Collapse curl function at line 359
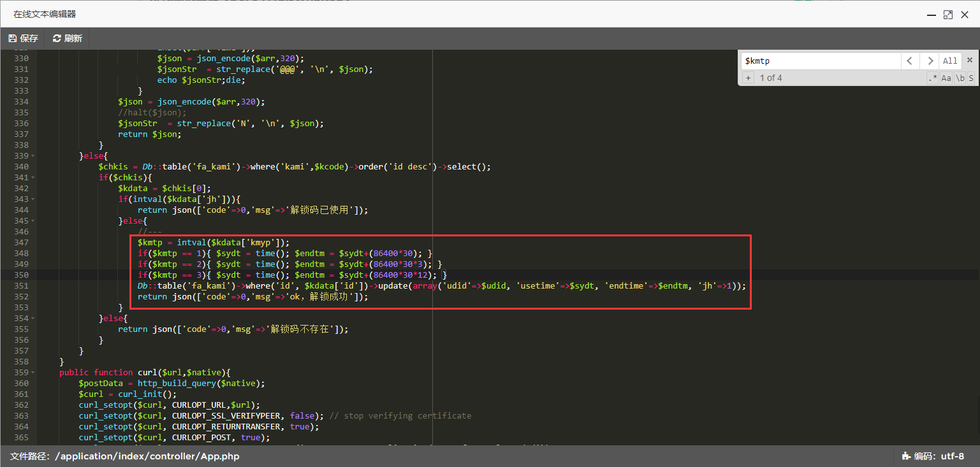Image resolution: width=980 pixels, height=467 pixels. [x=33, y=373]
